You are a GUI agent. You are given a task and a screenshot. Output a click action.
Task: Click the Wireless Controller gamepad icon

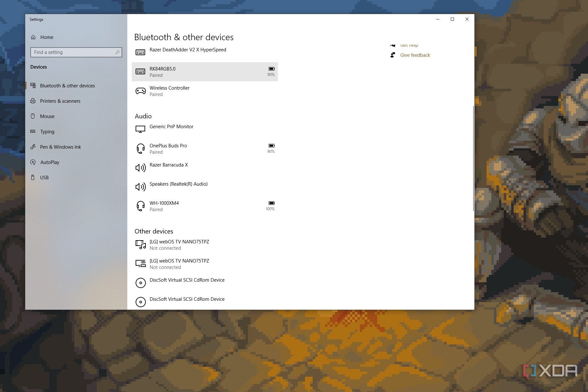(140, 91)
